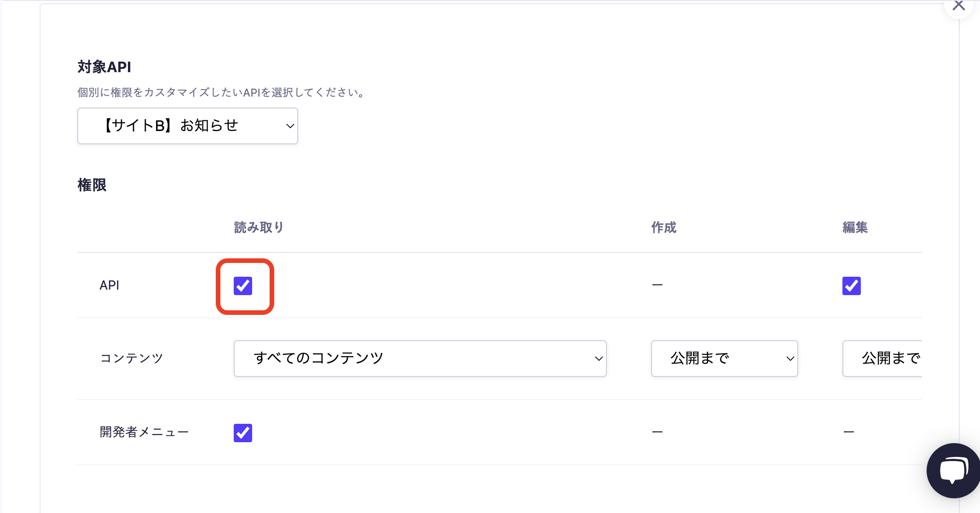Click the dash in API 作成 cell

point(657,285)
